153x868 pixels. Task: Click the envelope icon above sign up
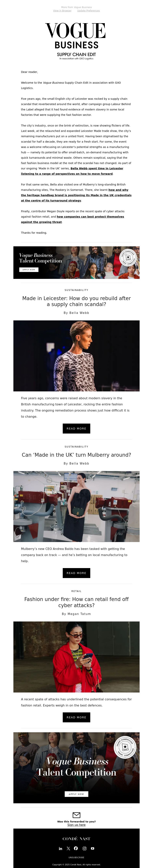point(76,815)
